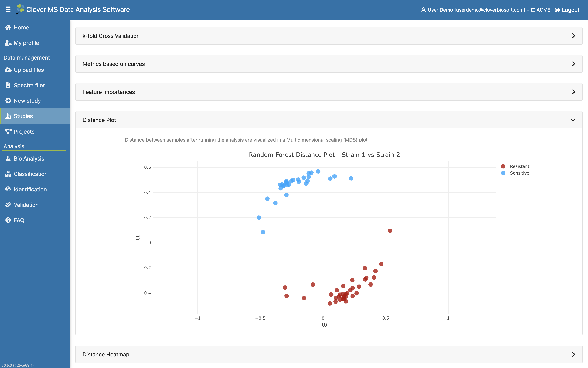Click the FAQ question mark icon
Viewport: 588px width, 368px height.
(8, 220)
